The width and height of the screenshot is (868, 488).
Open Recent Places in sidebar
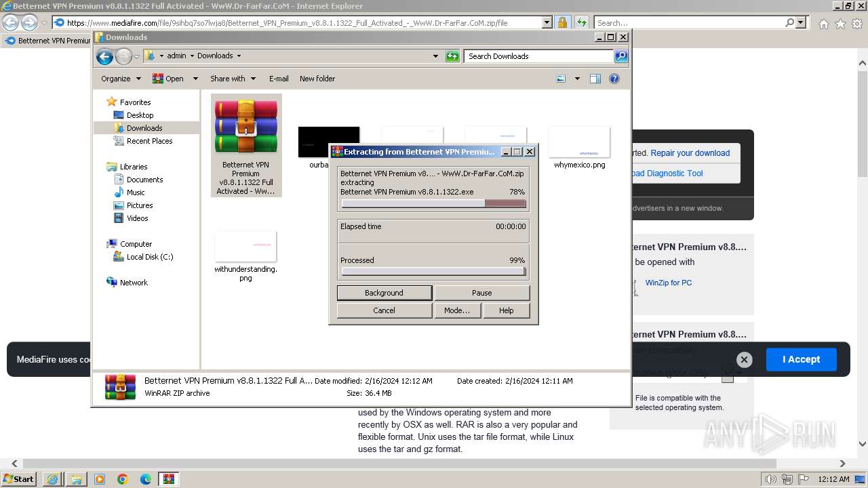coord(149,141)
